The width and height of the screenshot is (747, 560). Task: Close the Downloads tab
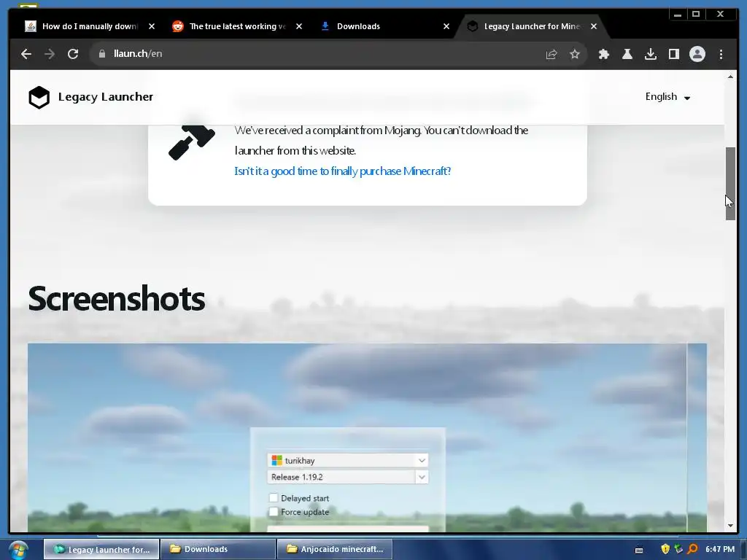446,26
